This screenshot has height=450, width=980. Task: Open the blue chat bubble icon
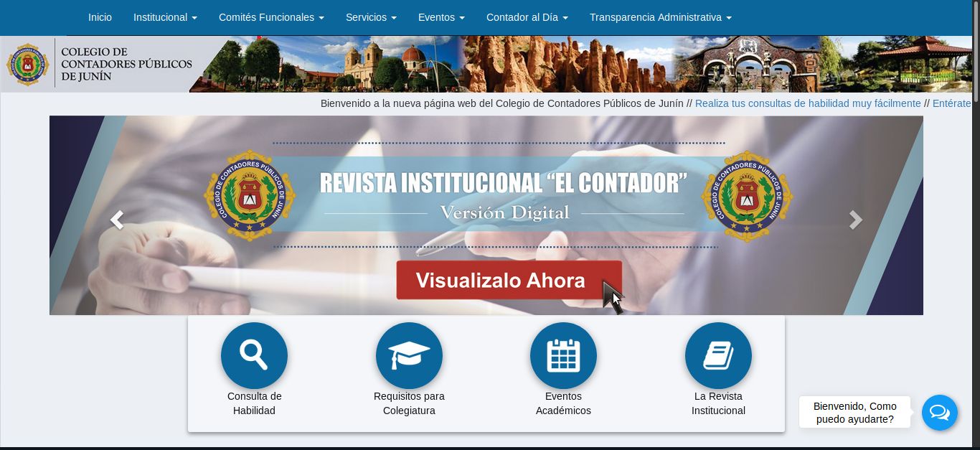939,413
